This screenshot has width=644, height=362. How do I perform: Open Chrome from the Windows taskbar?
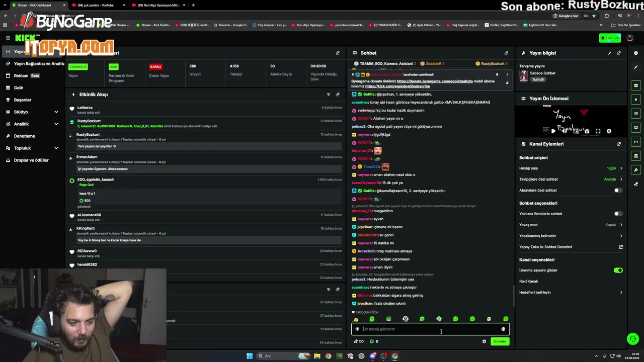point(328,356)
